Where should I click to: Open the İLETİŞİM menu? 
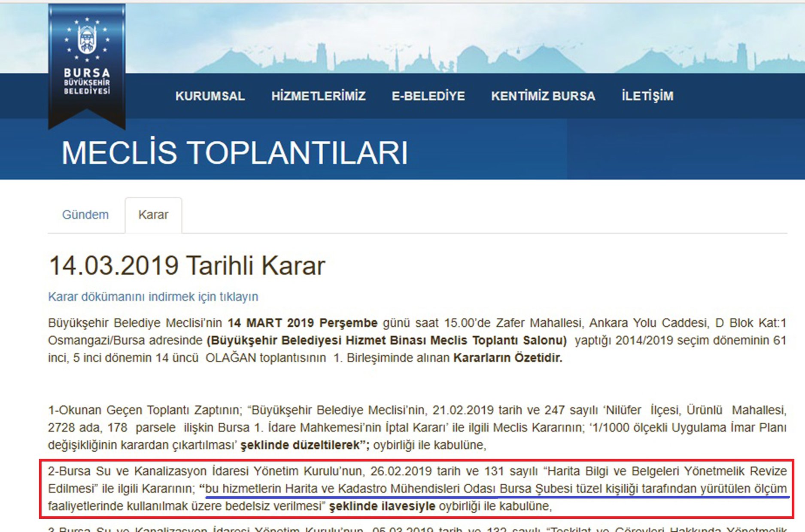click(x=647, y=96)
